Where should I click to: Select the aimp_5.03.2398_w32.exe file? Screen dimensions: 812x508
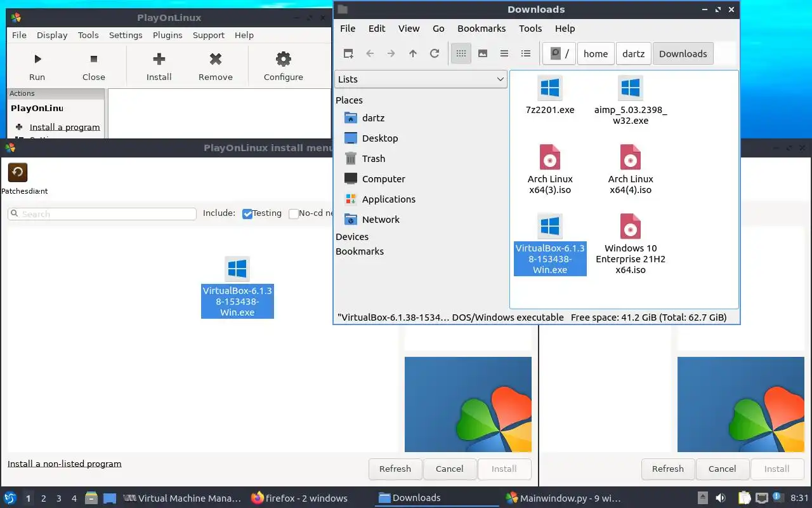(x=631, y=100)
